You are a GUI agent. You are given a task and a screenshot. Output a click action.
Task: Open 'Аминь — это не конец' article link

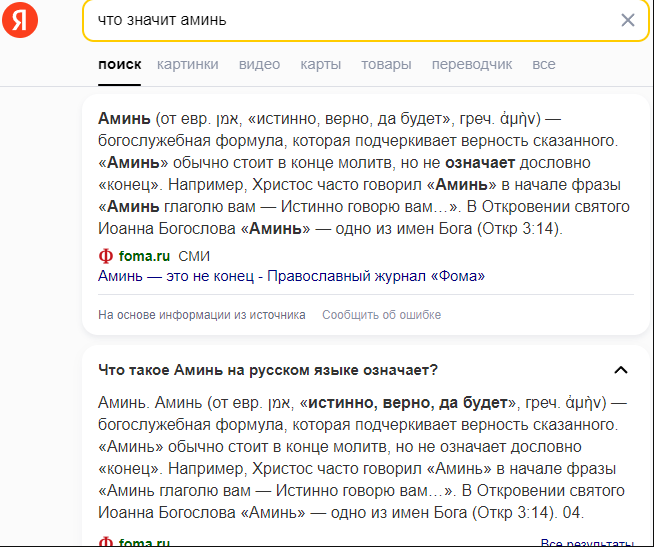[291, 276]
